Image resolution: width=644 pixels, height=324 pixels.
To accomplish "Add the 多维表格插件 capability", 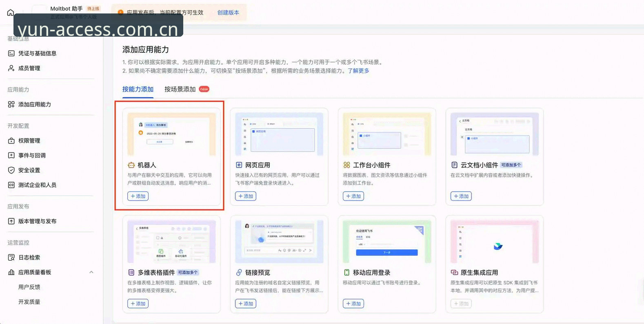I will coord(138,304).
